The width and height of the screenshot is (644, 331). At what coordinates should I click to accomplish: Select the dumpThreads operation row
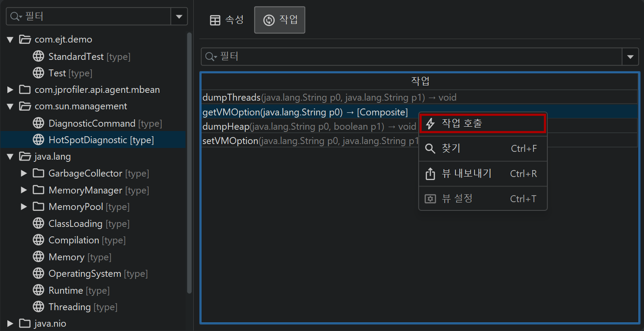(420, 97)
